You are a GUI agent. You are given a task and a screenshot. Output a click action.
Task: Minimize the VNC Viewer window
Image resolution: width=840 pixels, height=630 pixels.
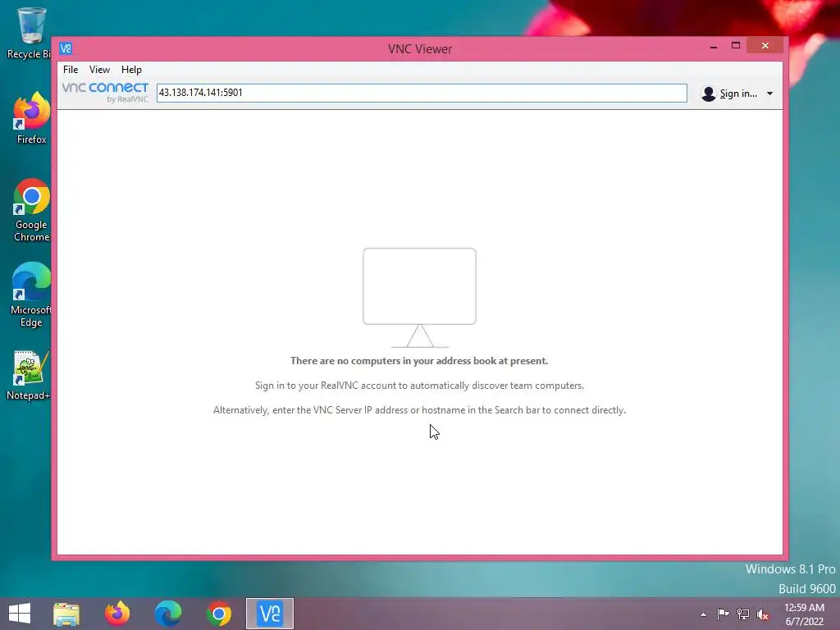point(713,47)
